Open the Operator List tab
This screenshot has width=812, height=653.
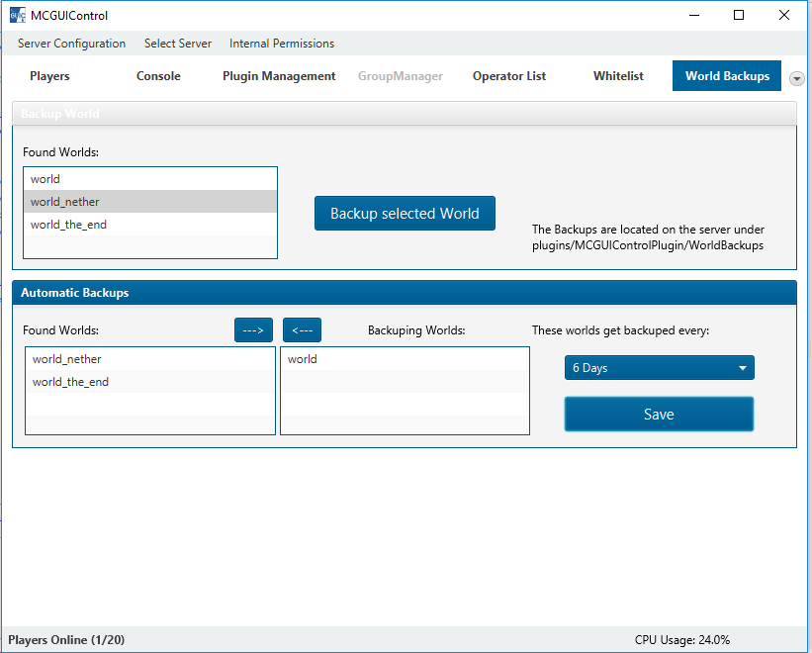509,76
